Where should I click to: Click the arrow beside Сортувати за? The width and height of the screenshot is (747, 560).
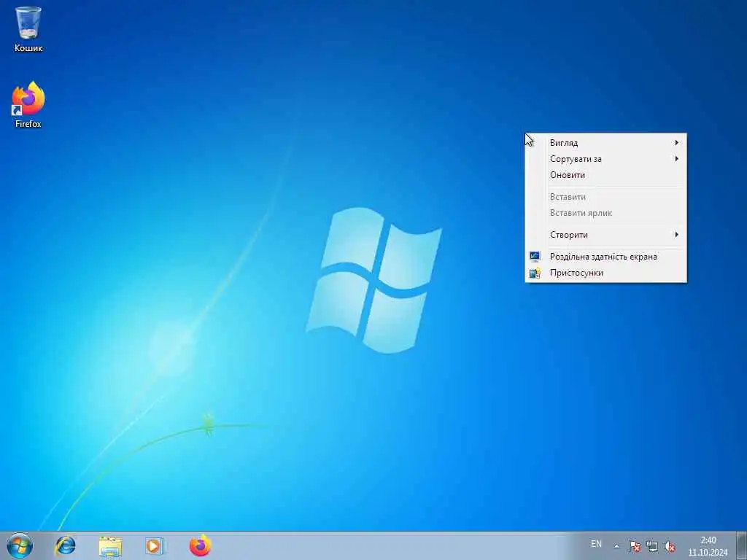pos(676,158)
